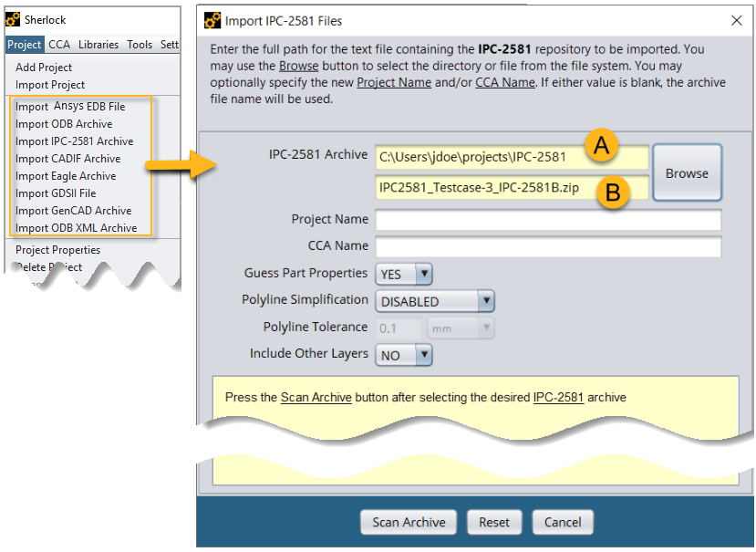Click the Cancel button
Image resolution: width=756 pixels, height=552 pixels.
(x=563, y=522)
